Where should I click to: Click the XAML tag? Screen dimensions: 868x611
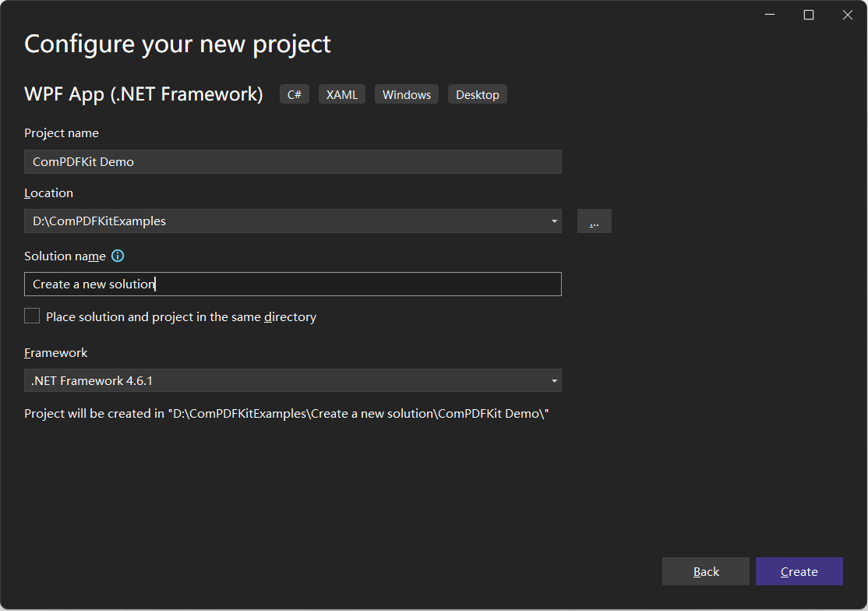pos(341,94)
